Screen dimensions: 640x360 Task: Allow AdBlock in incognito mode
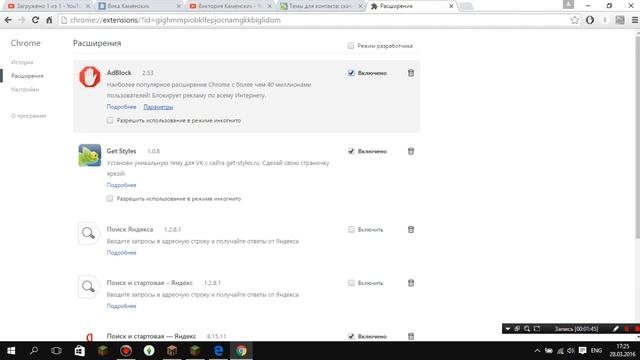point(110,120)
